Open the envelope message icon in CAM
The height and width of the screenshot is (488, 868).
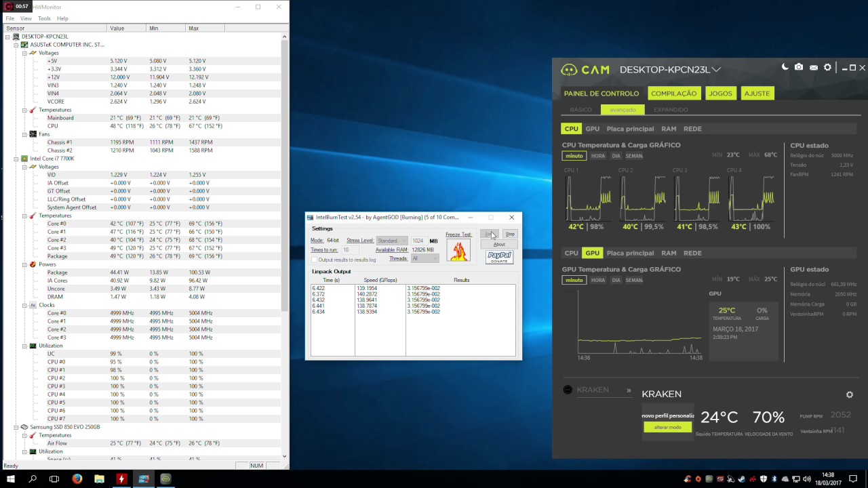[814, 68]
